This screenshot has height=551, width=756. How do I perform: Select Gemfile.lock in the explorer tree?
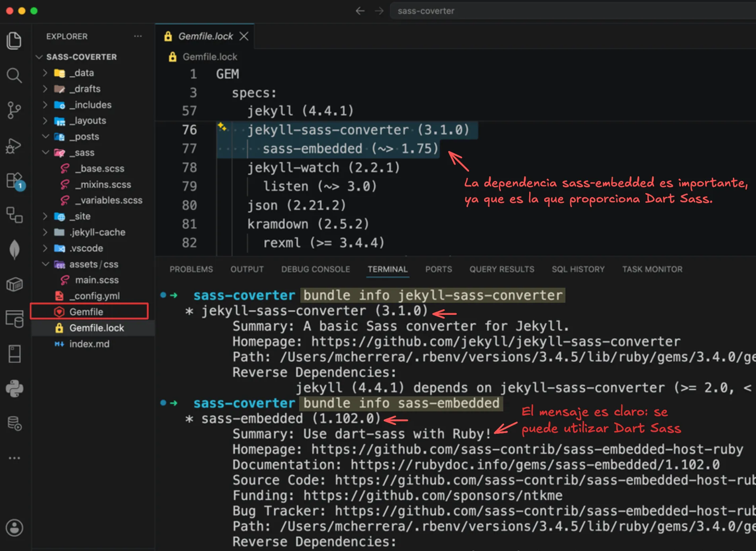point(93,328)
